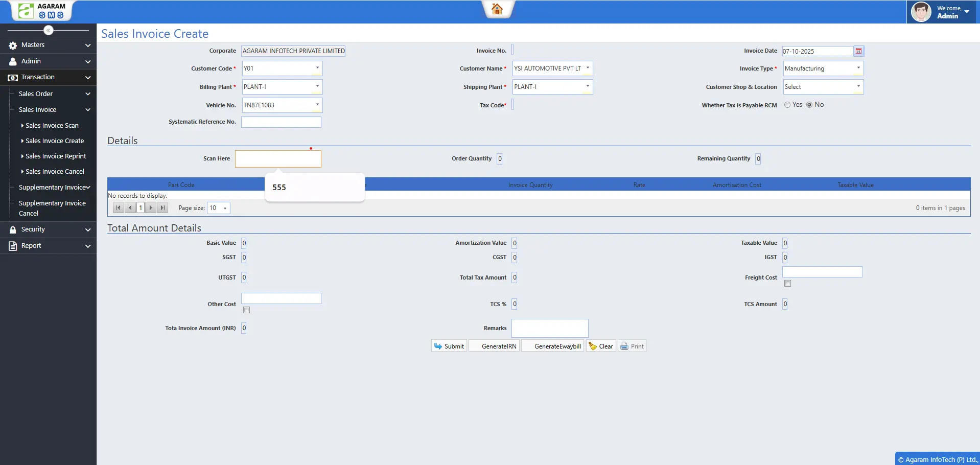Viewport: 980px width, 465px height.
Task: Go to the previous grid page
Action: 130,208
